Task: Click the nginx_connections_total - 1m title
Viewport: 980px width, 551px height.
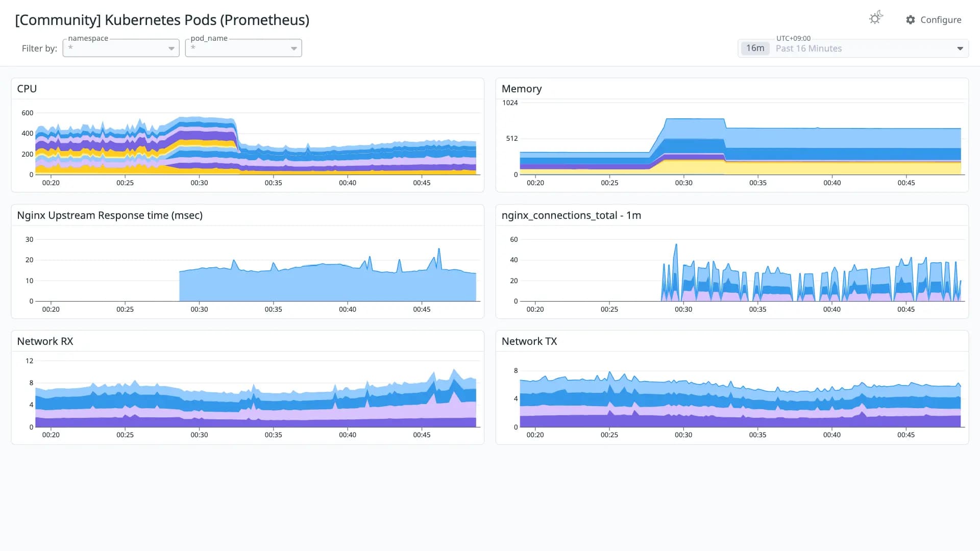Action: click(571, 215)
